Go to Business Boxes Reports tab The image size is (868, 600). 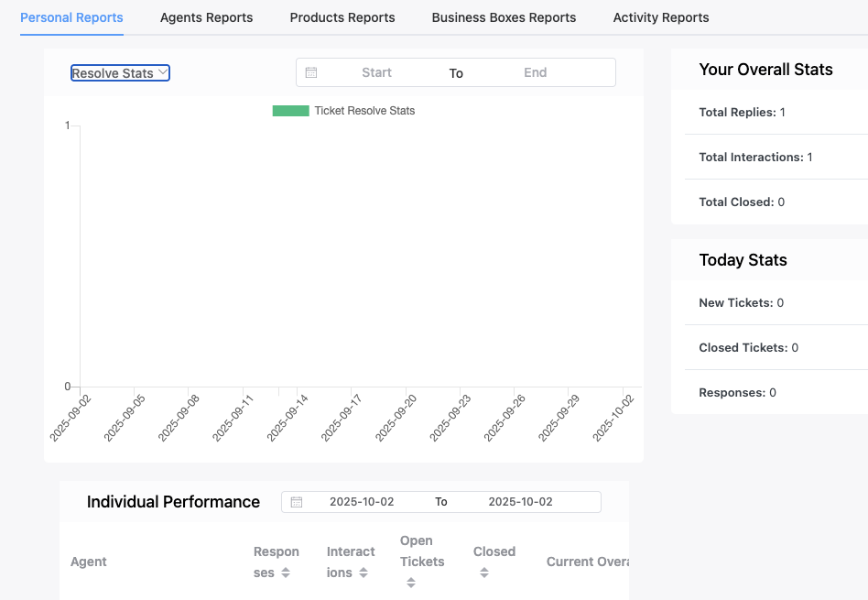coord(504,17)
